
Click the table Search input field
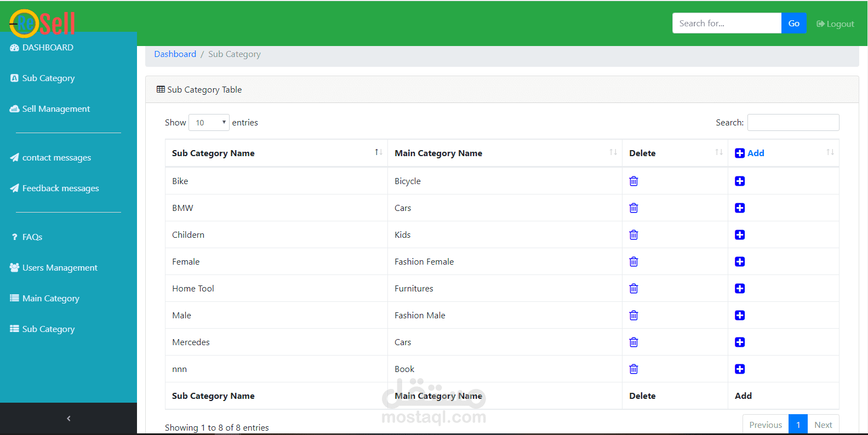[793, 123]
